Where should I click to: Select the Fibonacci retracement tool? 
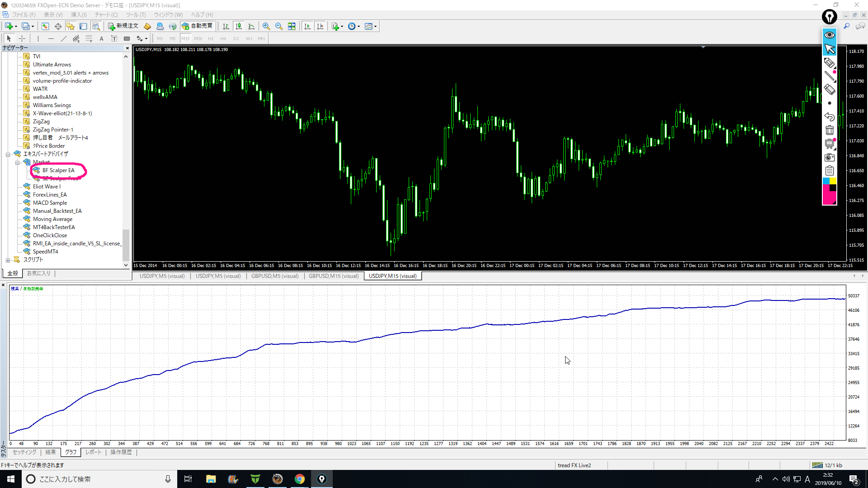pyautogui.click(x=89, y=38)
